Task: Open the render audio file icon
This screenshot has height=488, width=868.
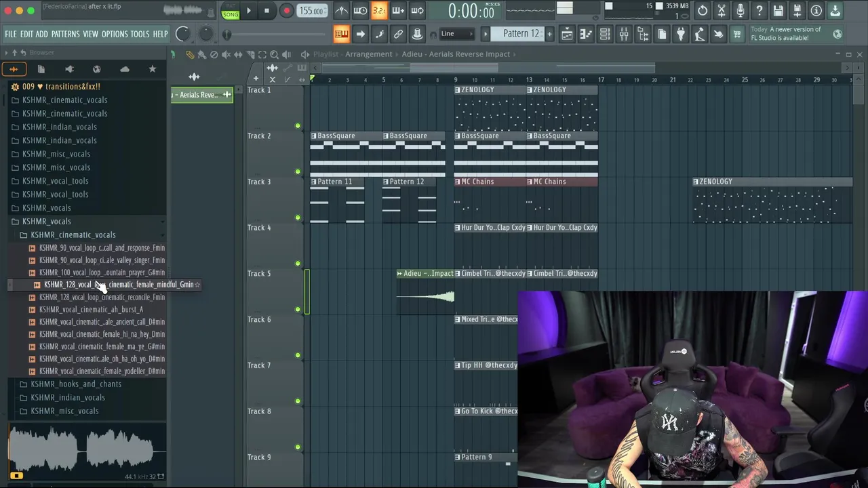Action: 797,11
